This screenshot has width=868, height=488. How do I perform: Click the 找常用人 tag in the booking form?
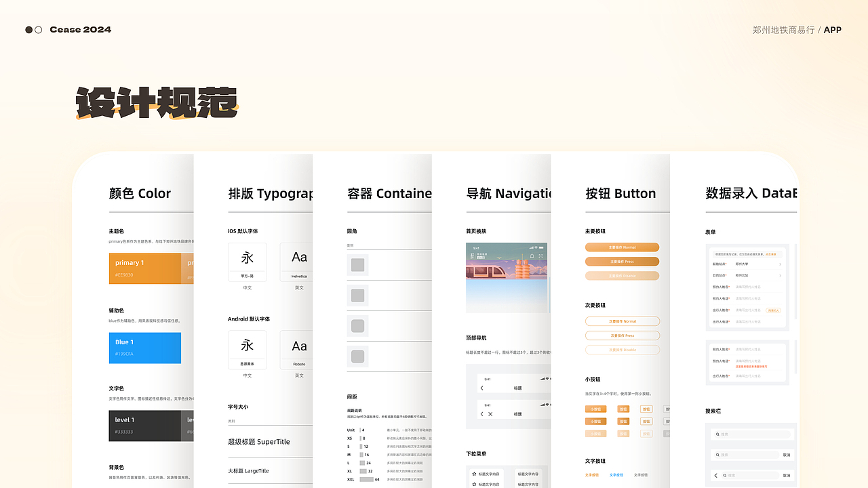pyautogui.click(x=774, y=310)
